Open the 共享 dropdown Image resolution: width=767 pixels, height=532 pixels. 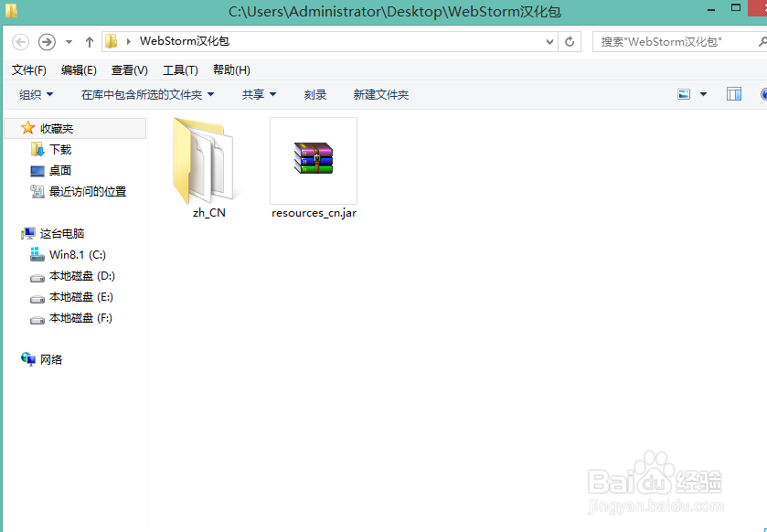259,94
